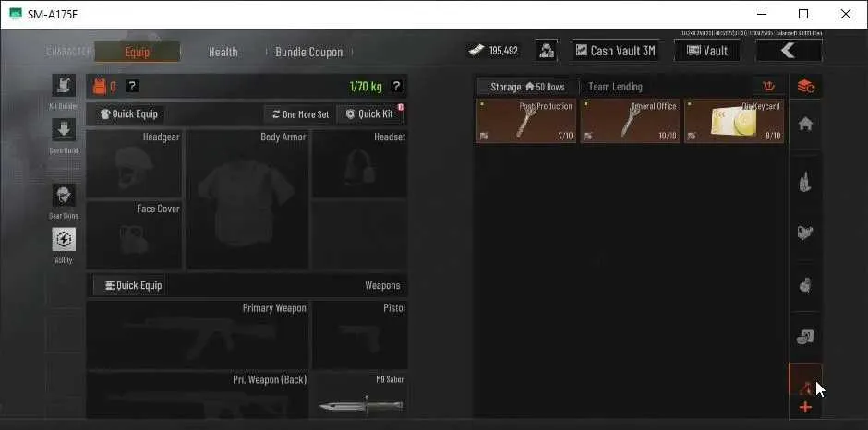Screen dimensions: 868x430
Task: Select the Post Production key item
Action: pyautogui.click(x=526, y=121)
